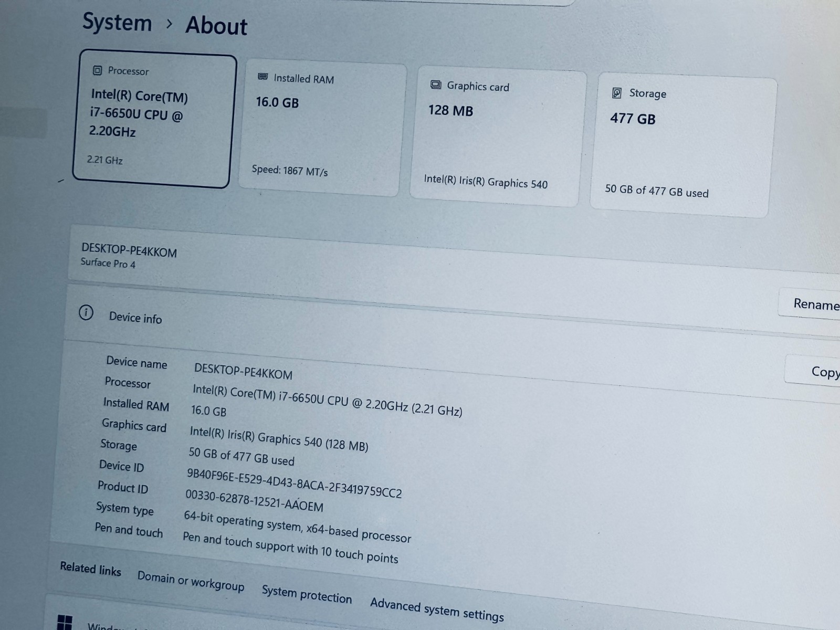This screenshot has width=840, height=630.
Task: Click the Device info circled-i icon
Action: [x=86, y=313]
